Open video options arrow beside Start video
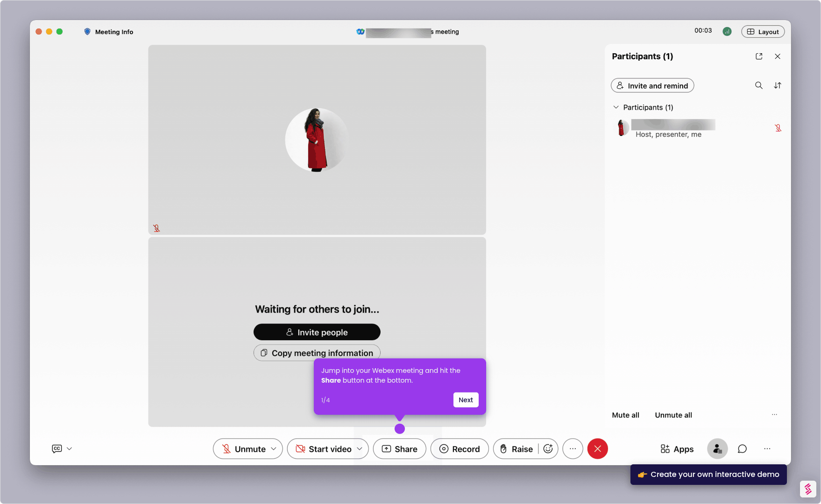The width and height of the screenshot is (821, 504). pos(360,448)
